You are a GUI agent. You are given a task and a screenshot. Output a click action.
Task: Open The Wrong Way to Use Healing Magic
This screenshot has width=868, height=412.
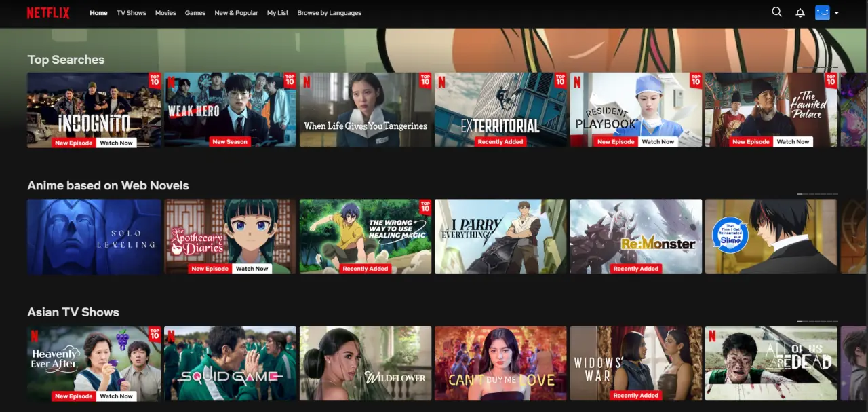click(x=366, y=236)
